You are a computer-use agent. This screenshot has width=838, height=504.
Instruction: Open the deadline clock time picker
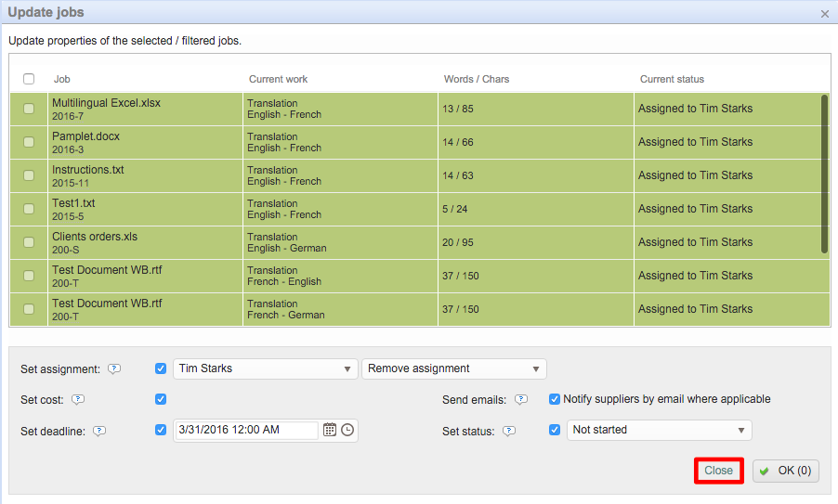coord(347,430)
